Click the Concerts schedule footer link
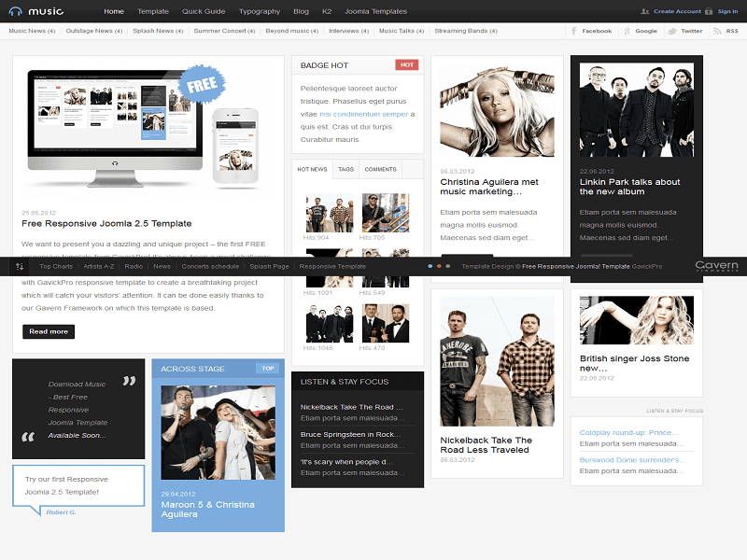 211,267
